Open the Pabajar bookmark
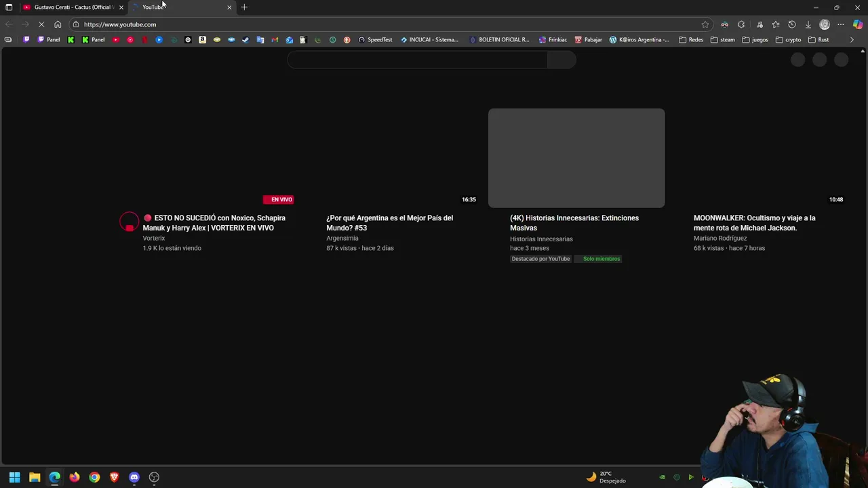 click(x=589, y=39)
